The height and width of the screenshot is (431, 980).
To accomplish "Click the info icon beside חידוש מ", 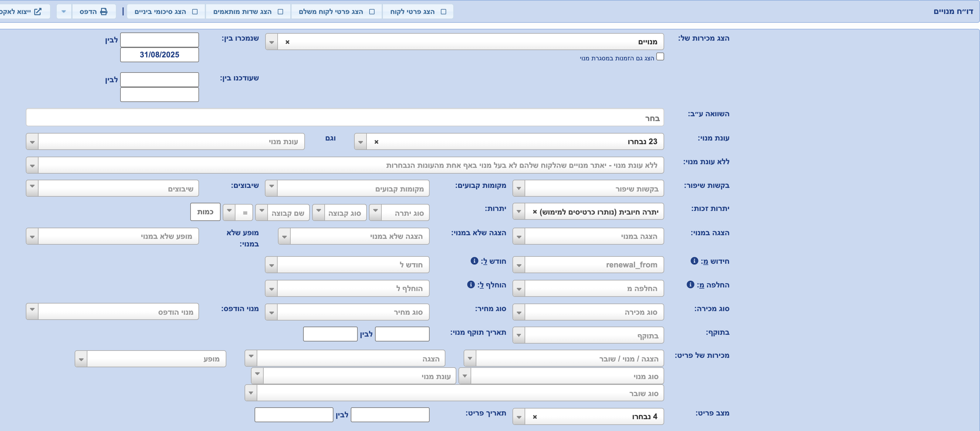I will coord(694,261).
